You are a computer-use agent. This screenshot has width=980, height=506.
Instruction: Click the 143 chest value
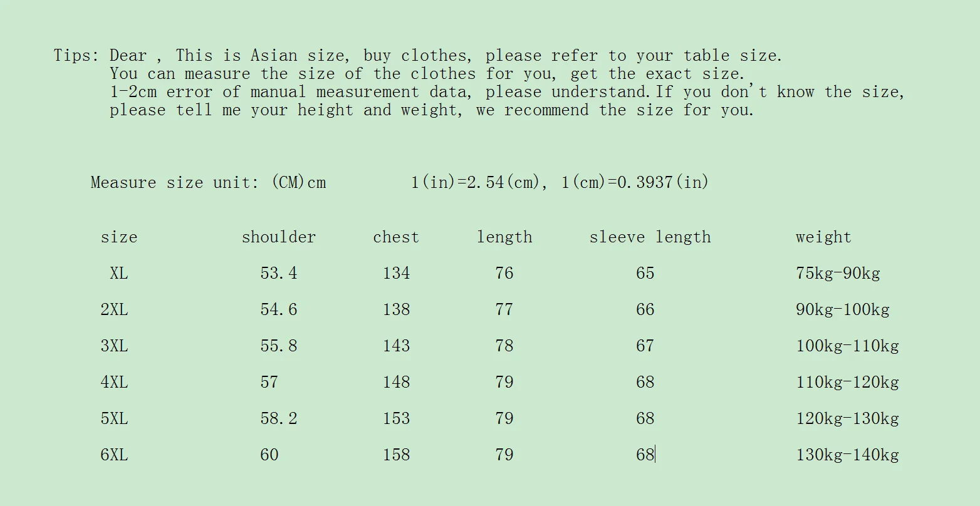tap(397, 346)
